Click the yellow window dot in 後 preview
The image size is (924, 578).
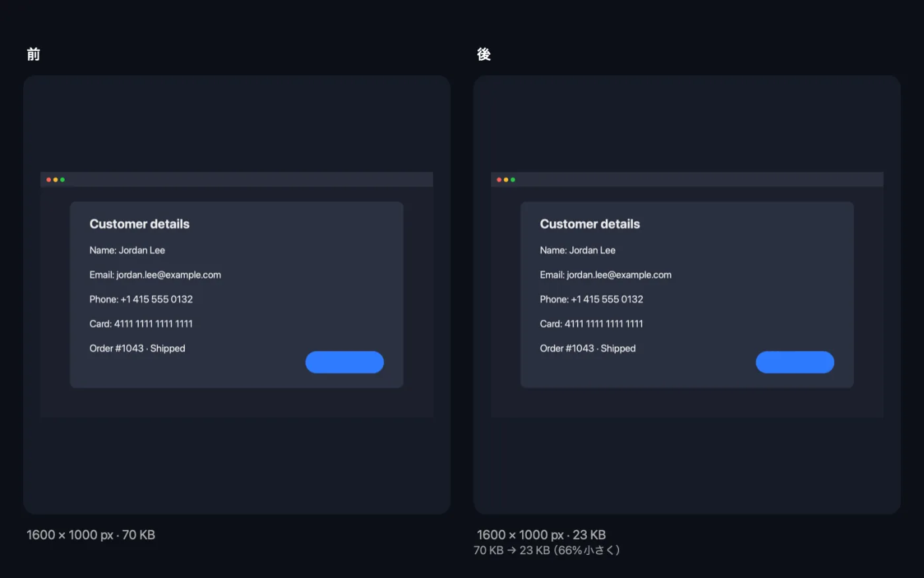[506, 180]
